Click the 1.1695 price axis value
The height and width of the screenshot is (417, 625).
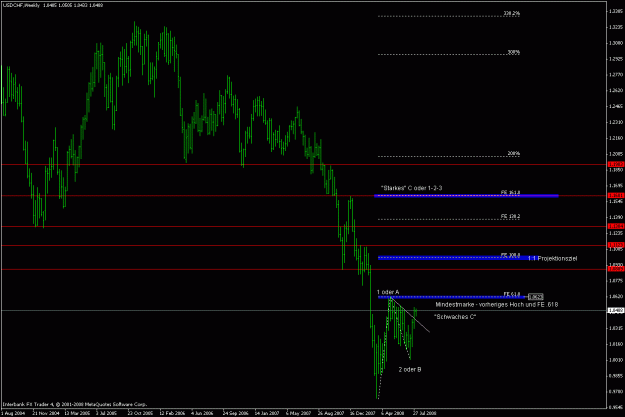click(616, 185)
